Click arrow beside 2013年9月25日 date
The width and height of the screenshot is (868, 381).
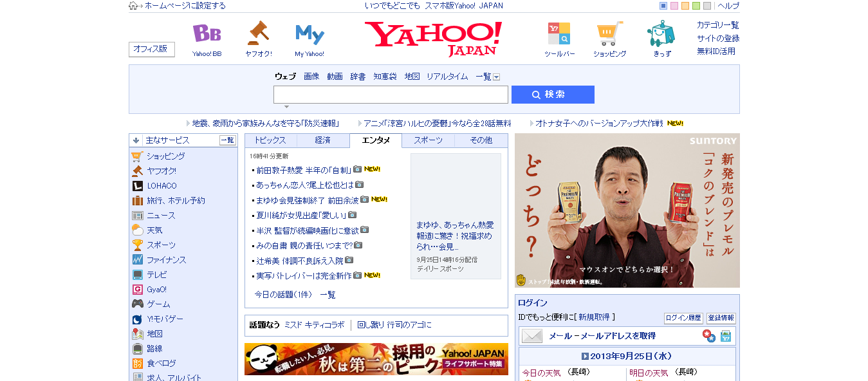pyautogui.click(x=585, y=356)
